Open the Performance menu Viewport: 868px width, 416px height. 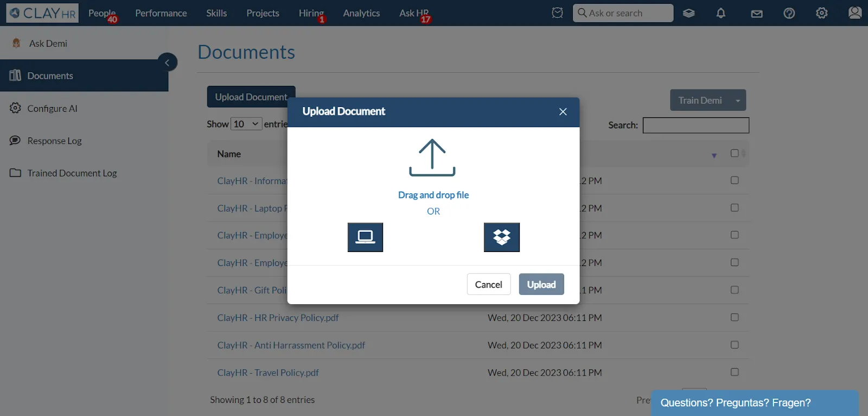coord(161,13)
